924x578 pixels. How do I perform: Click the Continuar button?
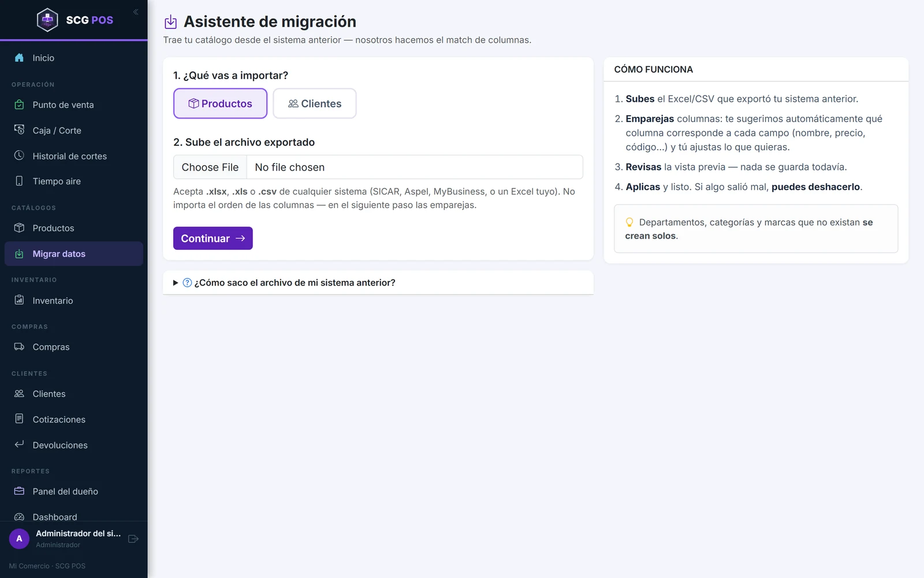click(x=213, y=238)
